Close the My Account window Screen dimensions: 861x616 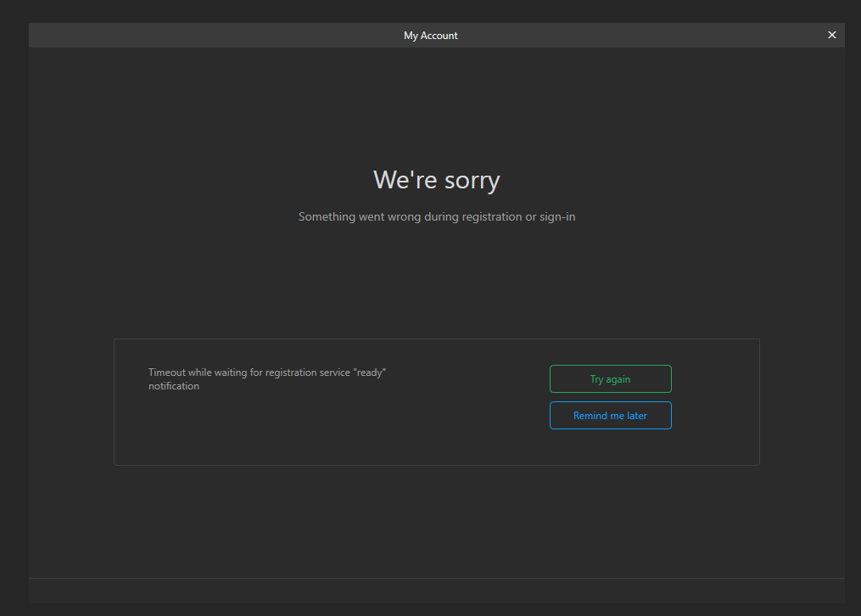(x=831, y=35)
